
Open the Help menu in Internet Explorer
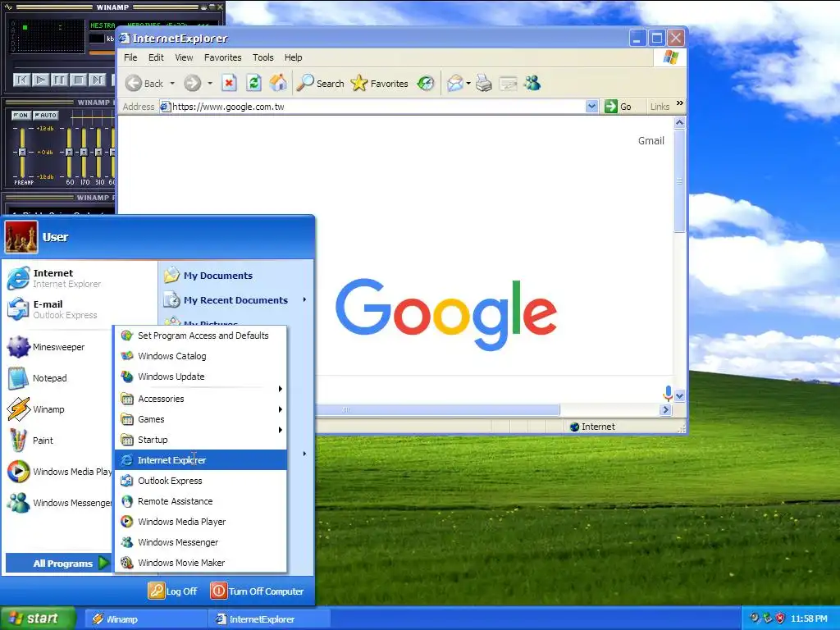[x=293, y=57]
